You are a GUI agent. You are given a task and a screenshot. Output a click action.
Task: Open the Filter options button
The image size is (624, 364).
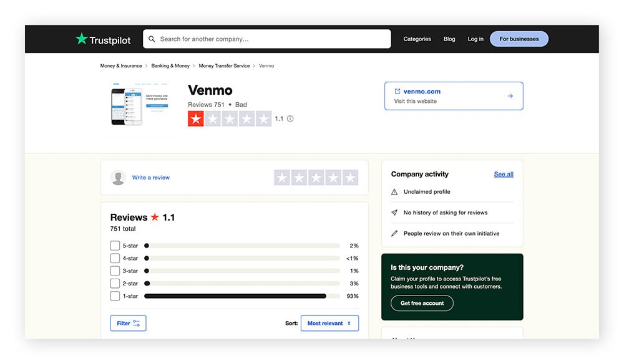coord(128,323)
